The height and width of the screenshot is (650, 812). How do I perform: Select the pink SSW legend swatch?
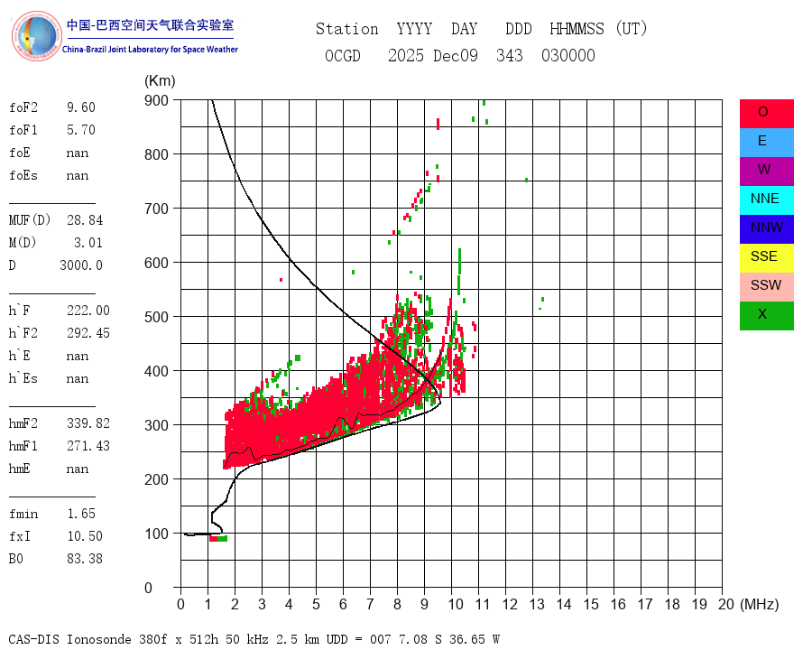[x=766, y=287]
